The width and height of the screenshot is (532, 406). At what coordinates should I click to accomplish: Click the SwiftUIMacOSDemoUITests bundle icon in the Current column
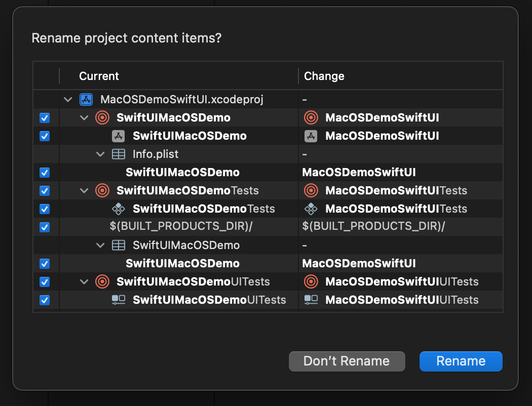(119, 300)
